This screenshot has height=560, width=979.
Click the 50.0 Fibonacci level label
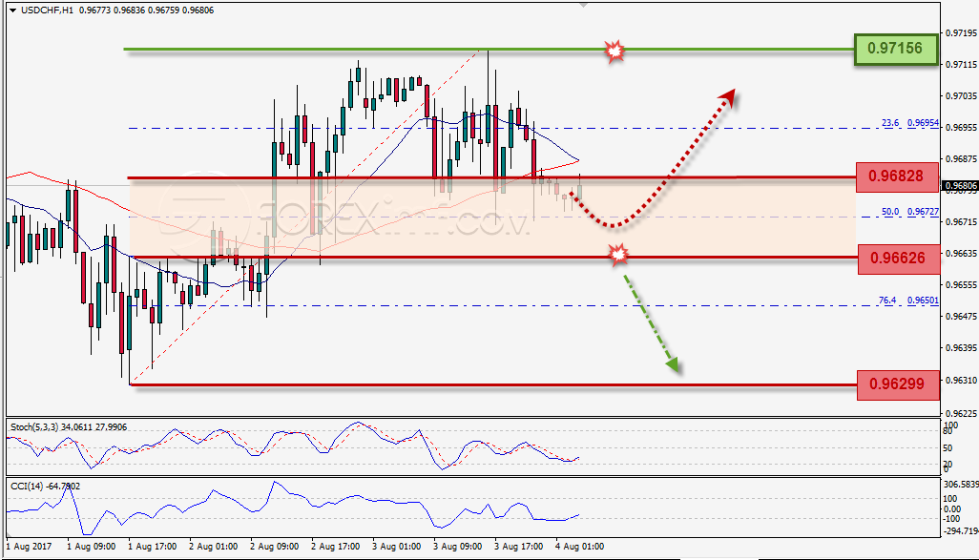click(x=890, y=212)
